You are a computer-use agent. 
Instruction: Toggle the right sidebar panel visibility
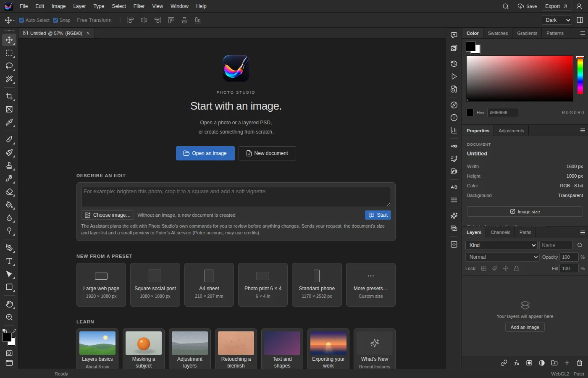pyautogui.click(x=580, y=20)
